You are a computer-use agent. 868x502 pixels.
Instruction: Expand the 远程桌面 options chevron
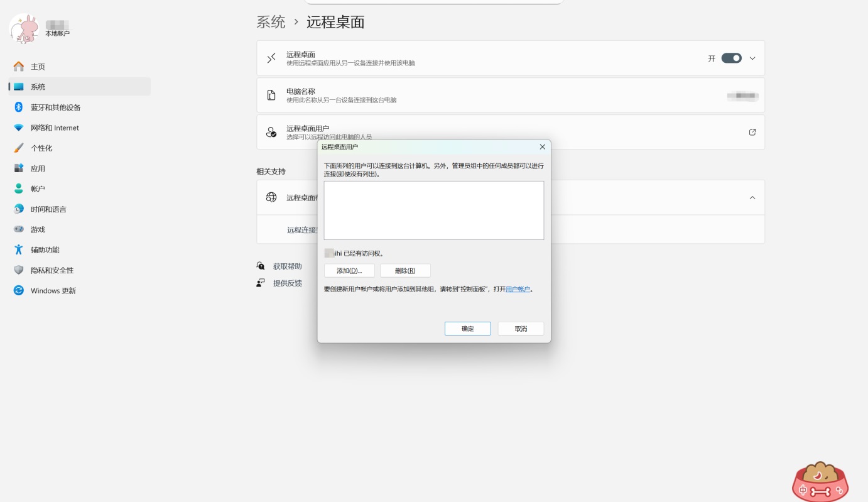752,58
